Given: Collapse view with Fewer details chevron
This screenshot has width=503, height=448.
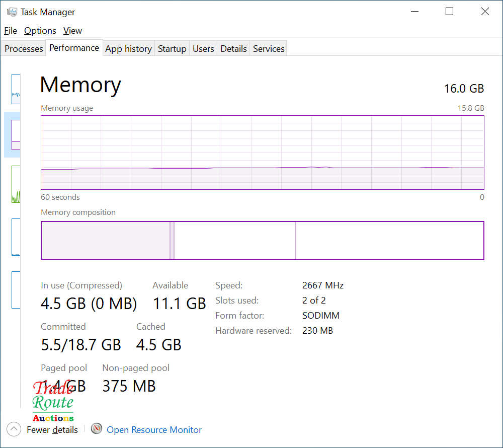Looking at the screenshot, I should coord(14,429).
